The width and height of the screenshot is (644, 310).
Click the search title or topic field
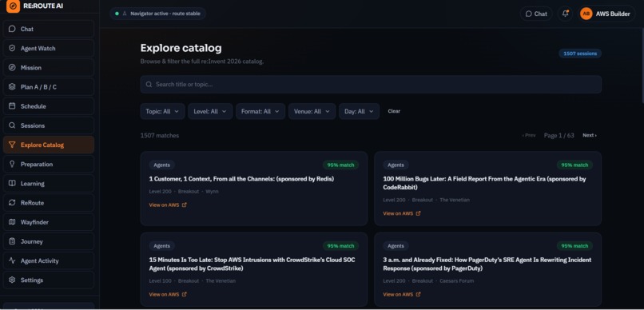click(x=371, y=84)
